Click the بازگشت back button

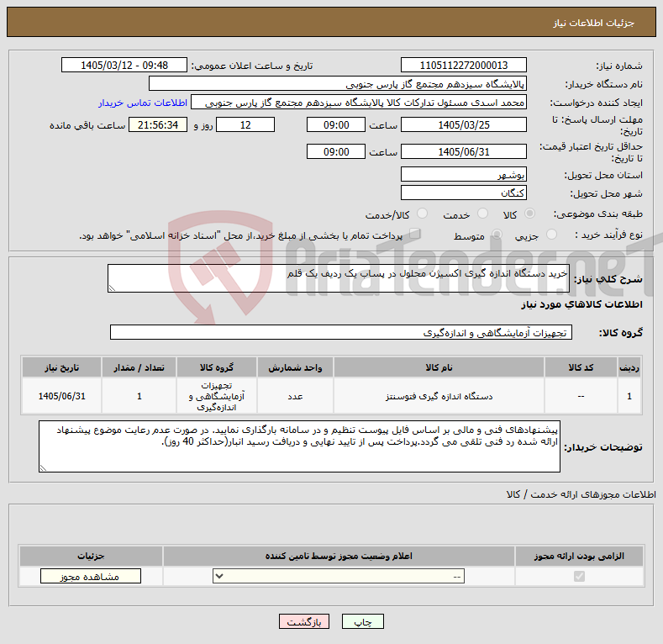click(304, 621)
